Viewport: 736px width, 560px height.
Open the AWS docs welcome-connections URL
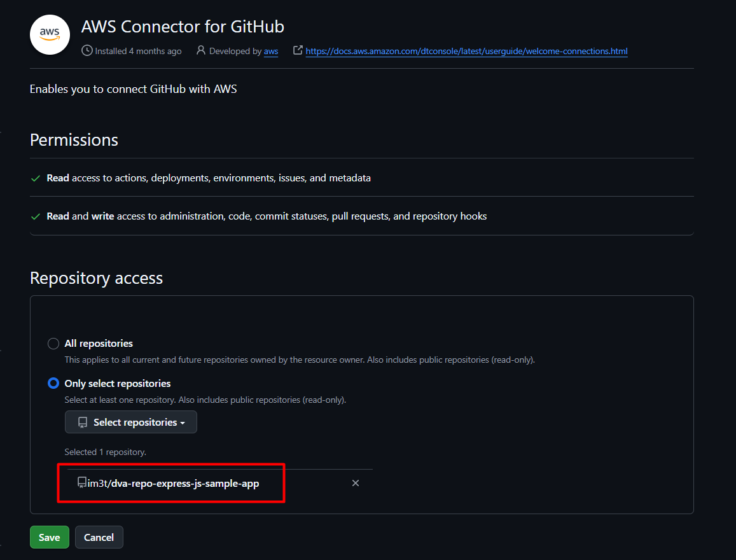(466, 51)
